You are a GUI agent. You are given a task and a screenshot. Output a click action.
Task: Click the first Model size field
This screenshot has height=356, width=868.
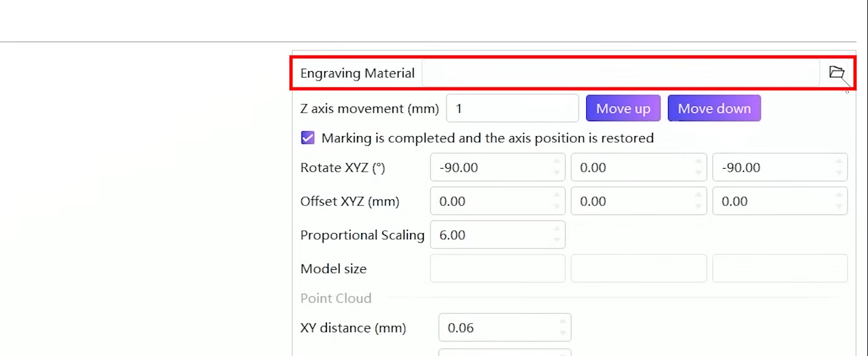pyautogui.click(x=498, y=269)
